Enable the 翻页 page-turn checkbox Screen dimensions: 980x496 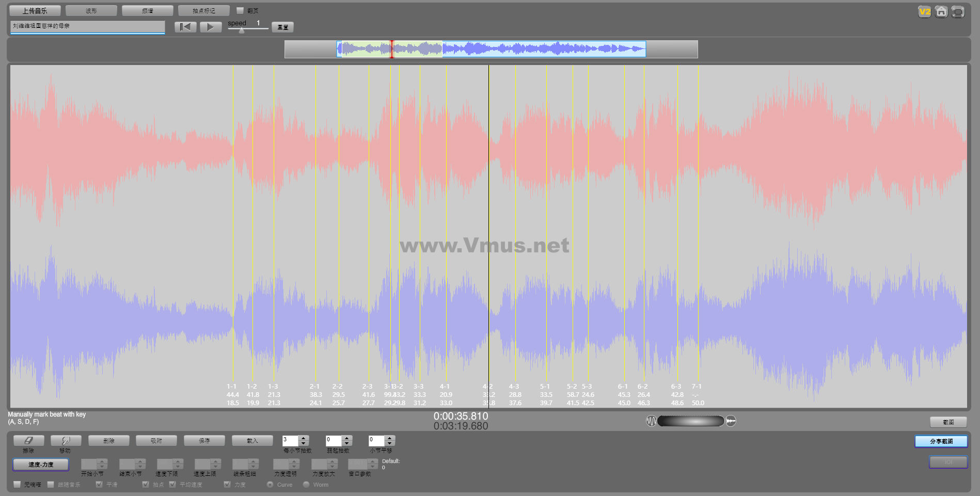[240, 10]
